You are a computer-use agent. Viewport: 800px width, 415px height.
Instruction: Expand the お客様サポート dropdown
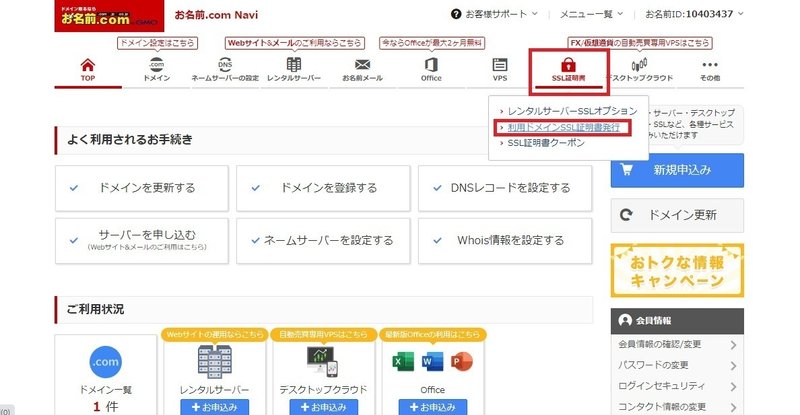point(494,14)
